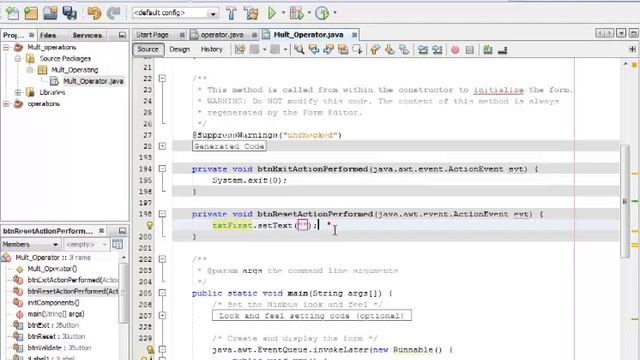
Task: Collapse btnExitActionPerformed fold at line 194
Action: 162,169
